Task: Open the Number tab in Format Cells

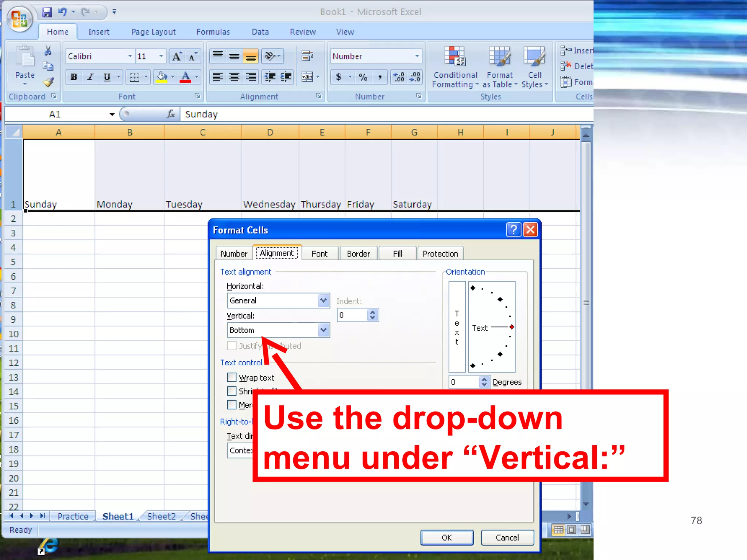Action: pos(234,253)
